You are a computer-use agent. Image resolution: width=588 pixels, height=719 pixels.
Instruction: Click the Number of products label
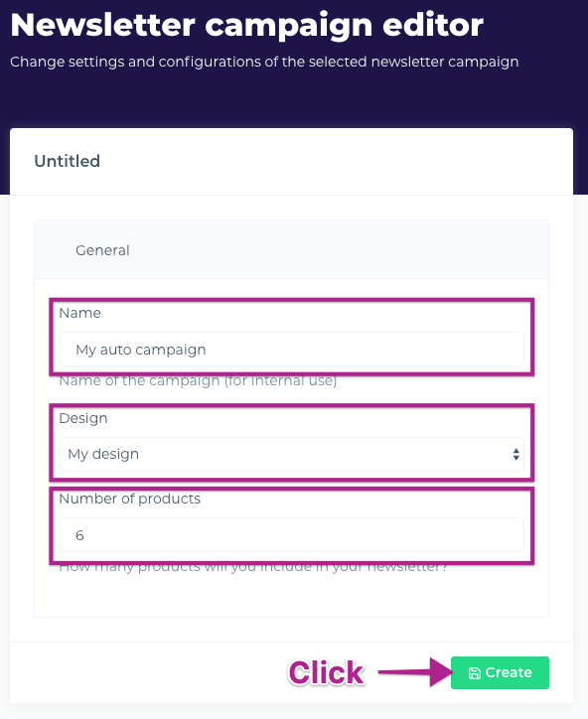(x=130, y=499)
